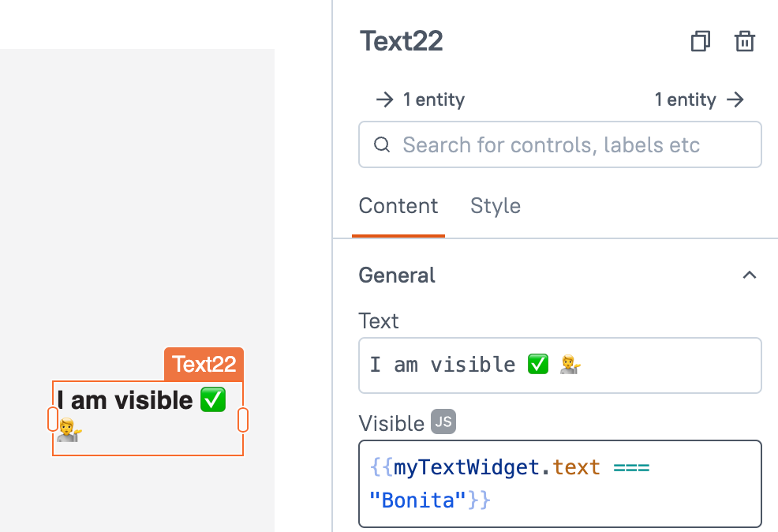The height and width of the screenshot is (532, 778).
Task: Click the left resize handle of Text22
Action: (53, 419)
